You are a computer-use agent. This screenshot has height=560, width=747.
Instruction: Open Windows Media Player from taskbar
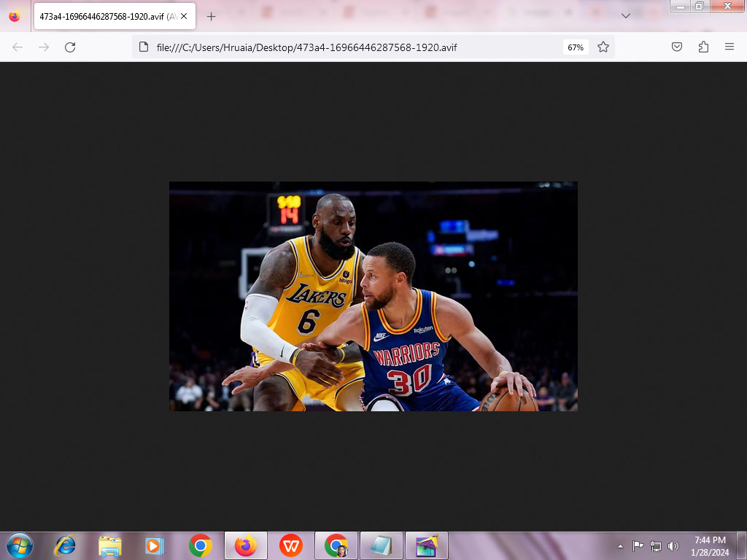tap(154, 545)
